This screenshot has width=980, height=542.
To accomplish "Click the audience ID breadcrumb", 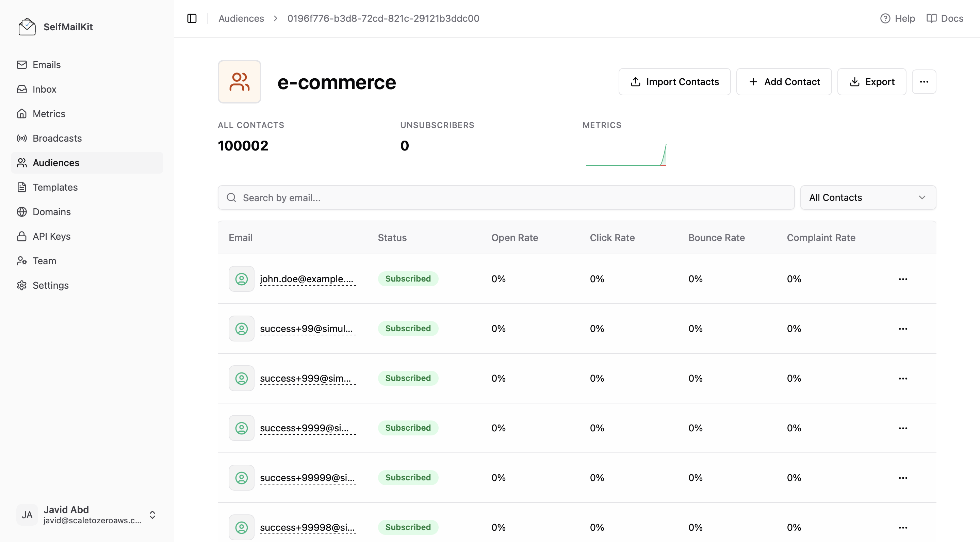I will point(383,18).
